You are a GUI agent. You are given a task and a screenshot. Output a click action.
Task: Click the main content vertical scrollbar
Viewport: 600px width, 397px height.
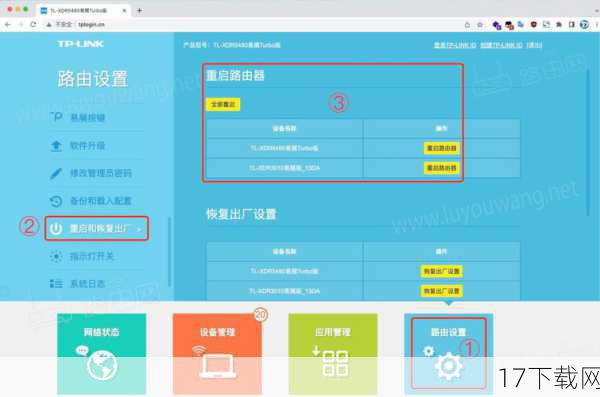click(589, 142)
